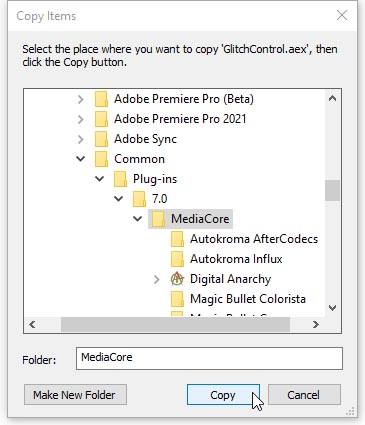365x425 pixels.
Task: Click the Copy button
Action: point(223,395)
